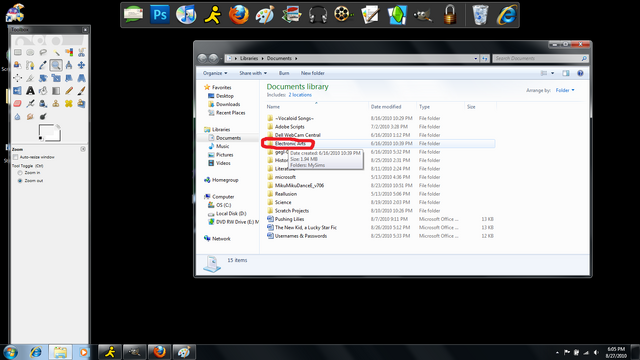Activate the Eraser tool
This screenshot has height=360, width=640.
18,103
